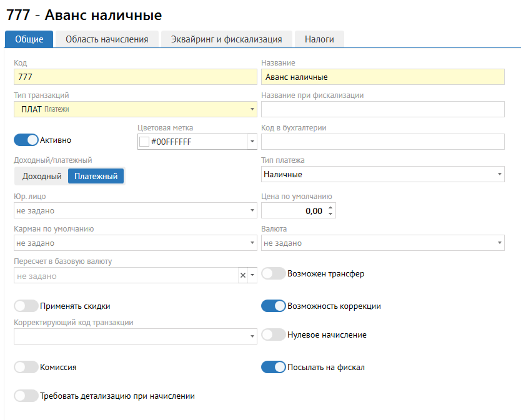This screenshot has width=521, height=420.
Task: Click the Цветовая метка color swatch
Action: pos(144,142)
